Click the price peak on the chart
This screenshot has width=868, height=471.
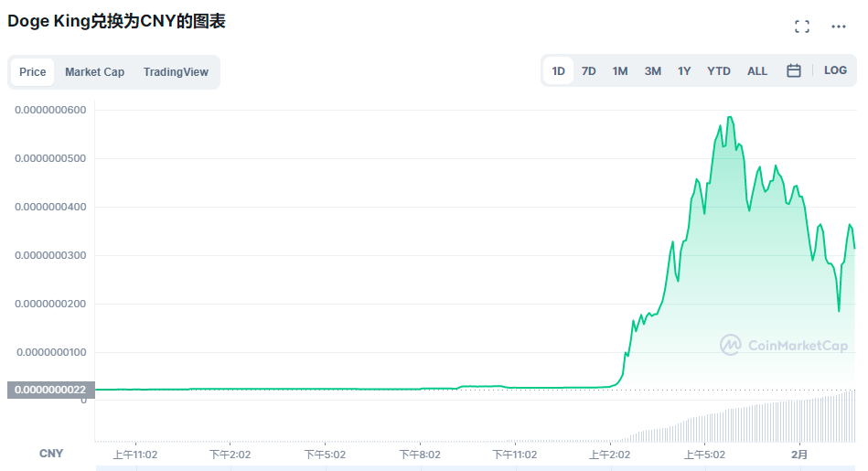click(729, 117)
